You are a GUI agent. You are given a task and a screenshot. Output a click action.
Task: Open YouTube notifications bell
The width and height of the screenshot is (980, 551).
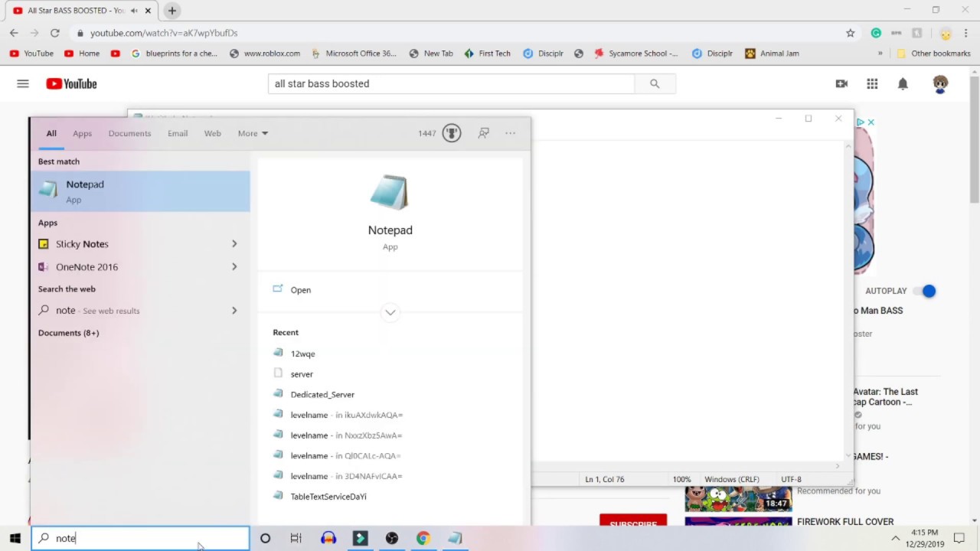(x=903, y=83)
